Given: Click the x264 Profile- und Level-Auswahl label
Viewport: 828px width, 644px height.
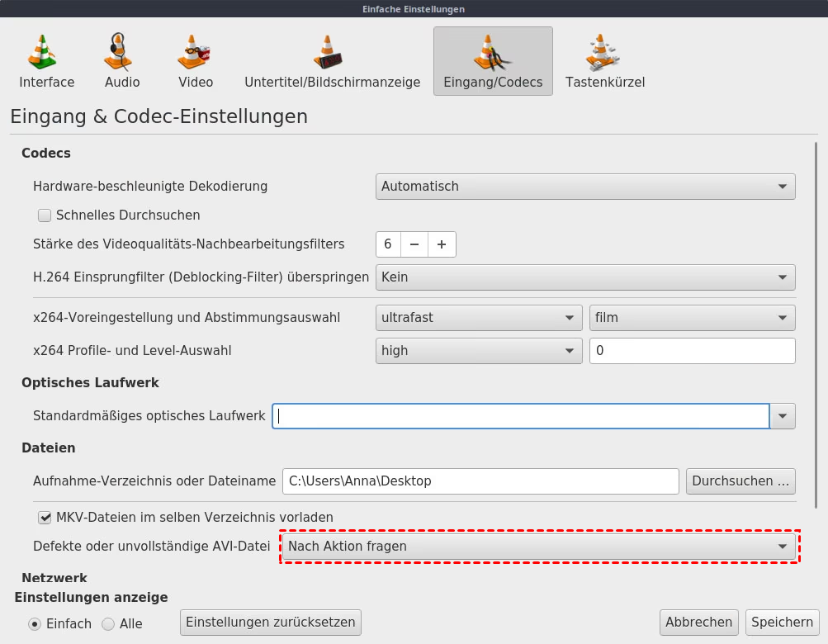Looking at the screenshot, I should click(132, 351).
